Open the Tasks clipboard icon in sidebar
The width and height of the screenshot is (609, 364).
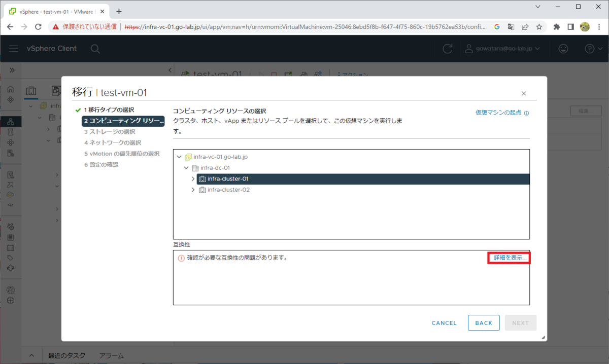tap(11, 237)
